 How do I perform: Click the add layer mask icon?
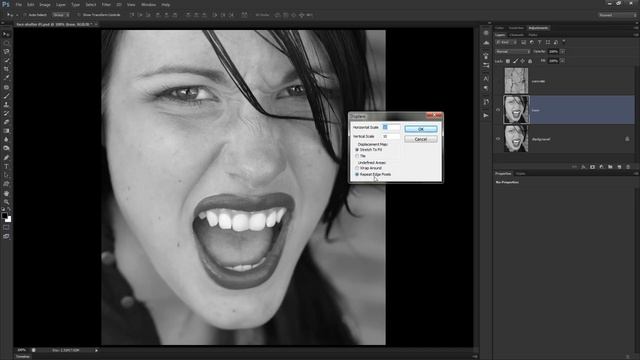click(x=592, y=167)
